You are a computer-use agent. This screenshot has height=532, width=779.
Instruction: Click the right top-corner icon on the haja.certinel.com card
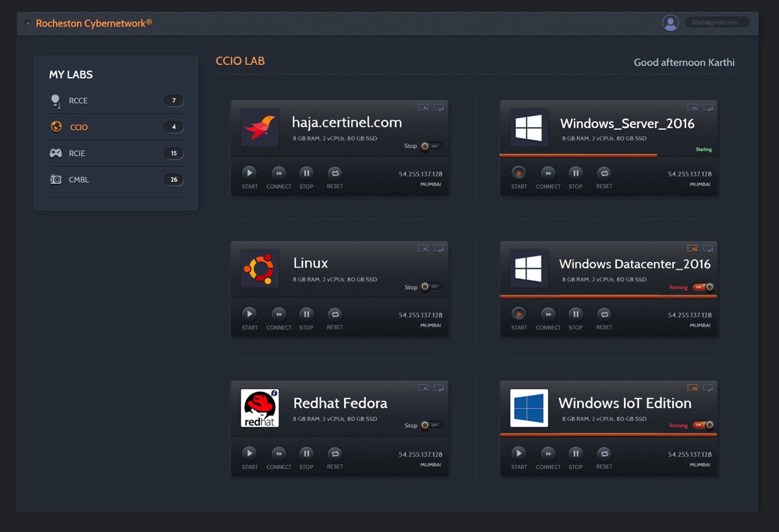439,107
